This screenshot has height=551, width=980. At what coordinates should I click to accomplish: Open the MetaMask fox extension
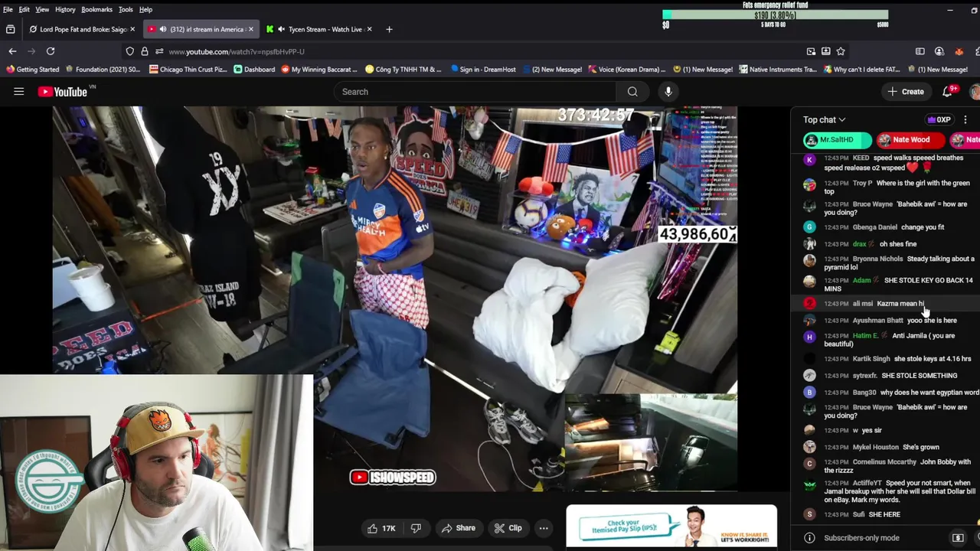(959, 51)
